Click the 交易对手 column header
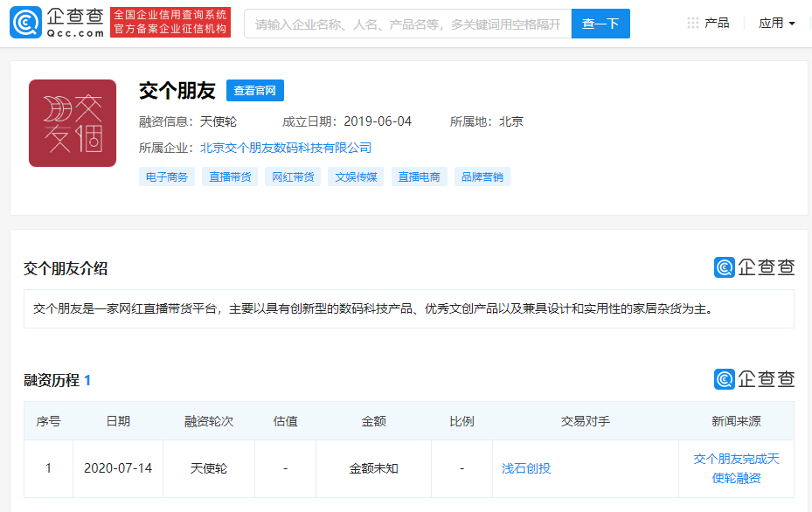The image size is (812, 512). 586,421
